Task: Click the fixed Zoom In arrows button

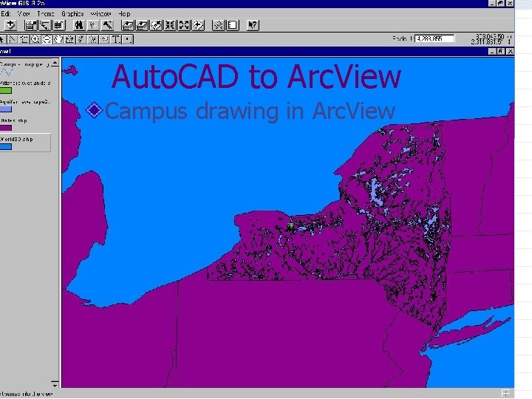Action: point(170,25)
